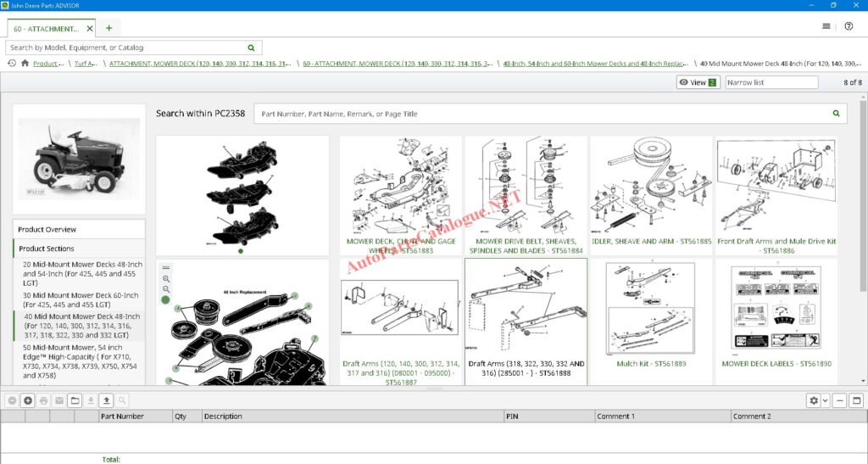Image resolution: width=868 pixels, height=464 pixels.
Task: Click the upload arrow icon in parts list toolbar
Action: (106, 400)
